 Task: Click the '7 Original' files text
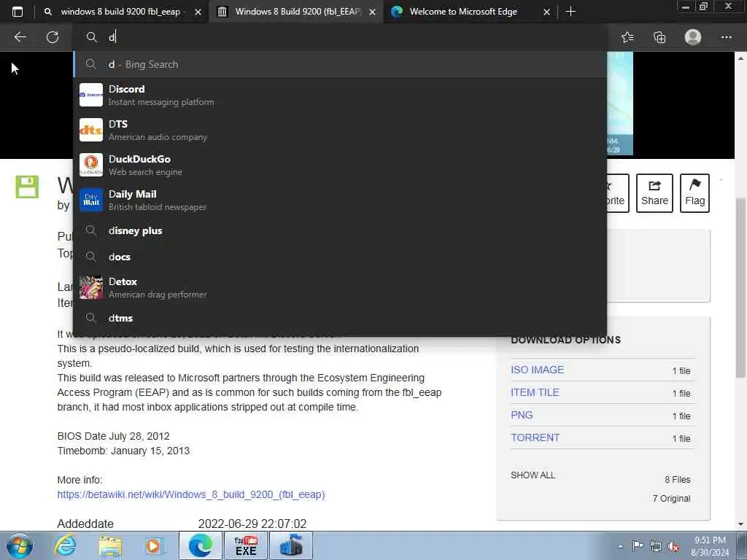coord(671,498)
